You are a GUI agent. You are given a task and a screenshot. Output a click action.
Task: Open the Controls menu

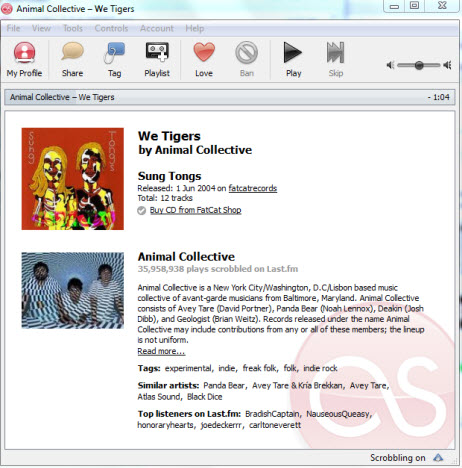[111, 28]
